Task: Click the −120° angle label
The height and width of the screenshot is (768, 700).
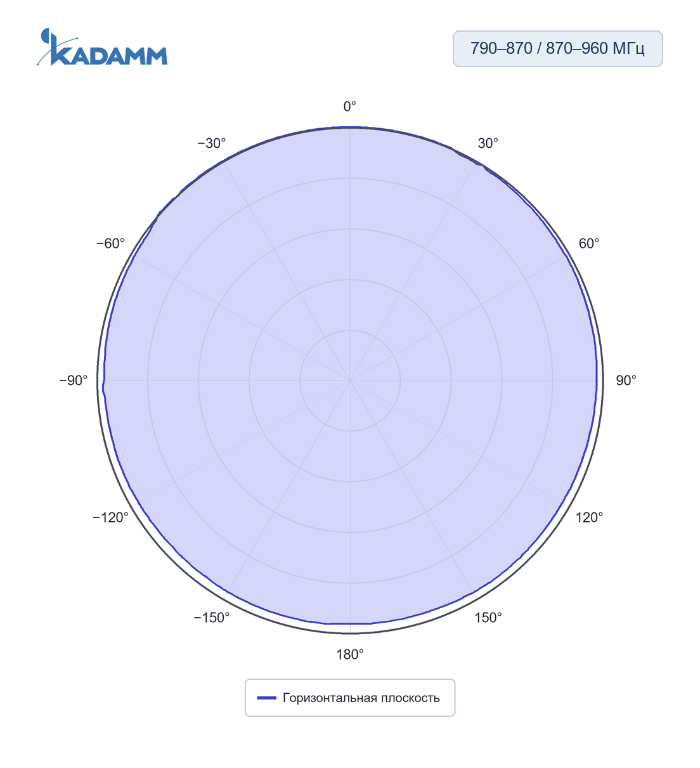Action: coord(111,517)
